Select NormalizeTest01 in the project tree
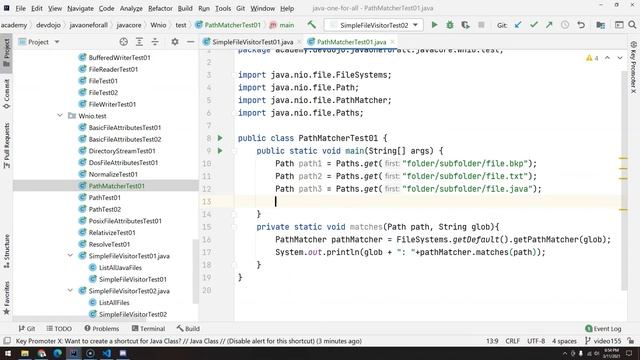This screenshot has height=360, width=640. [113, 174]
